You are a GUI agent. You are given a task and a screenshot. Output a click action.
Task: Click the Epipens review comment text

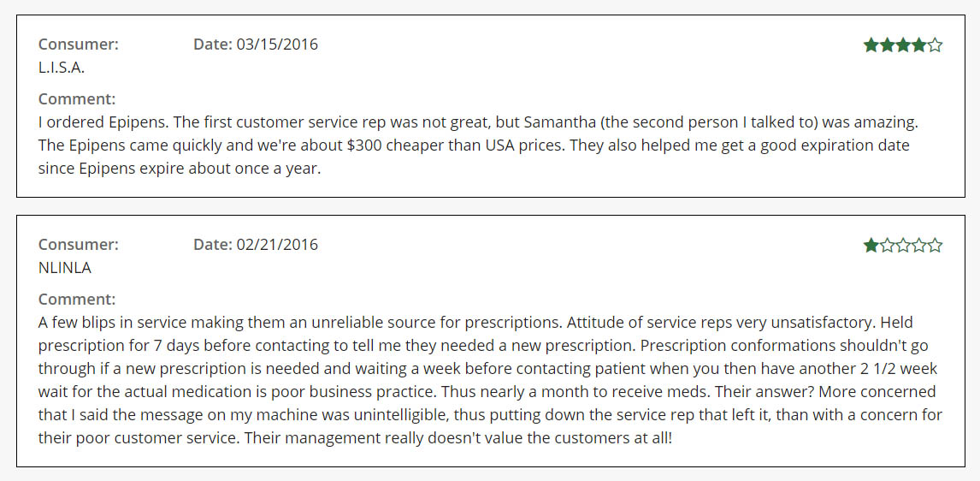pyautogui.click(x=477, y=145)
